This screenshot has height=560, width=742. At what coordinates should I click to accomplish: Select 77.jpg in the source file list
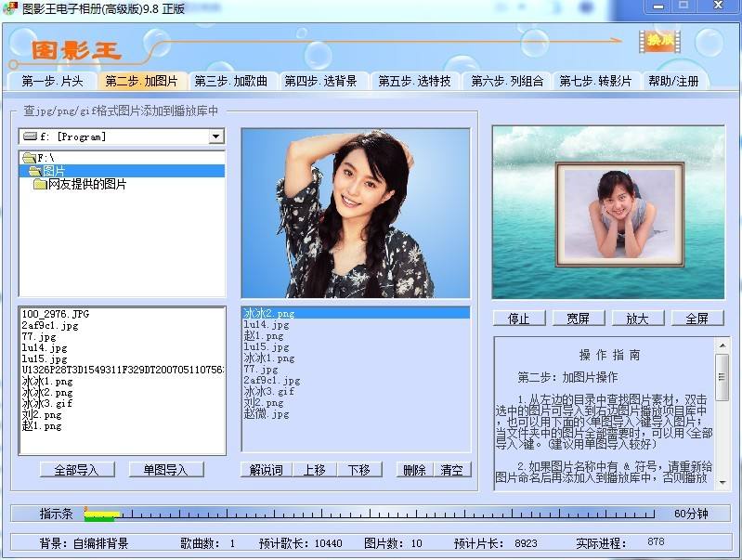pyautogui.click(x=39, y=336)
